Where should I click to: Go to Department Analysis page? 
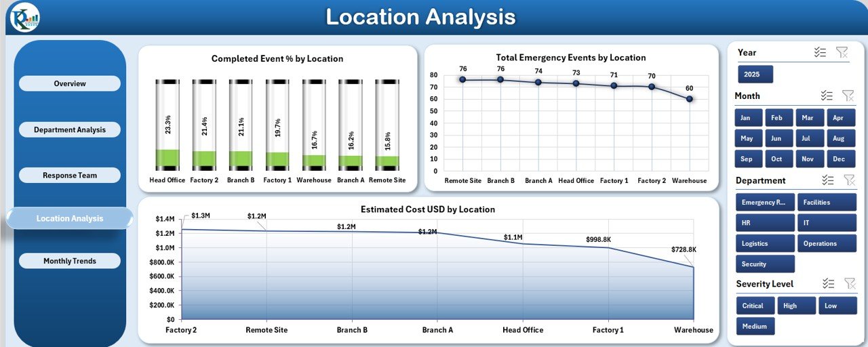70,129
